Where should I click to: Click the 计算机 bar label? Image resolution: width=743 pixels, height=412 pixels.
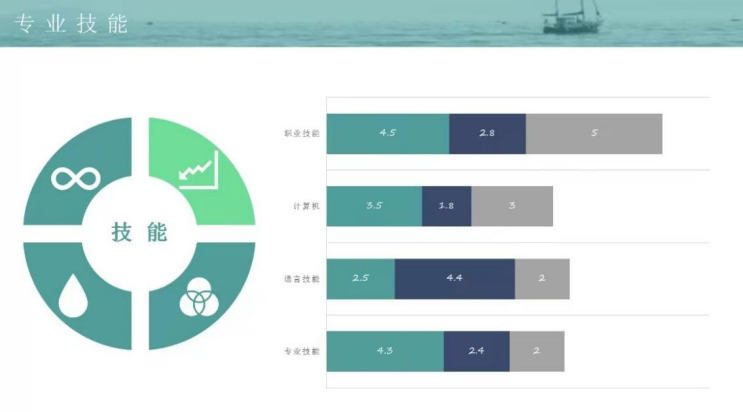click(306, 206)
